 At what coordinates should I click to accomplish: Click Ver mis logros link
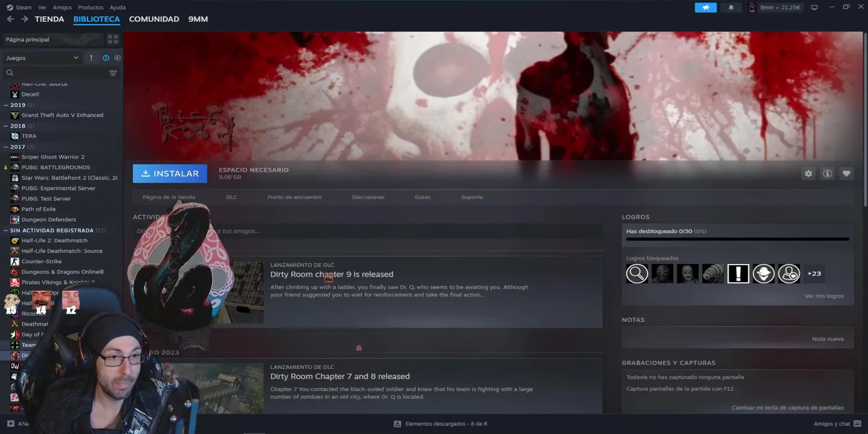click(824, 296)
